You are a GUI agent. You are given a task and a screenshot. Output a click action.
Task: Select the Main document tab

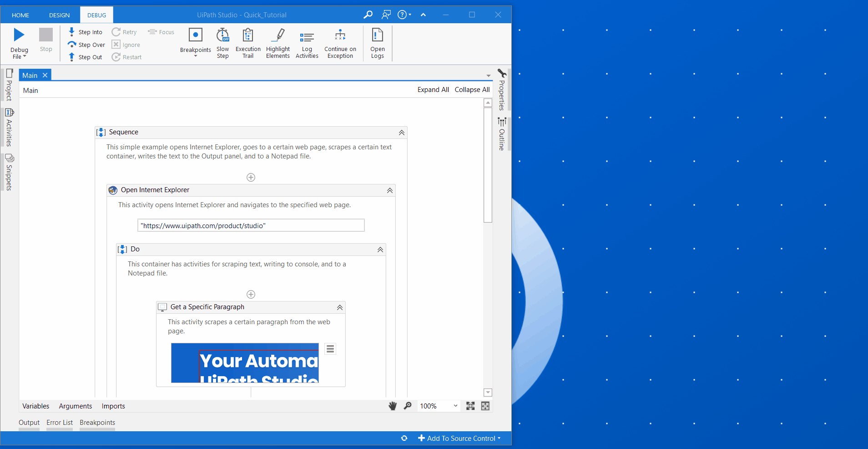(30, 75)
